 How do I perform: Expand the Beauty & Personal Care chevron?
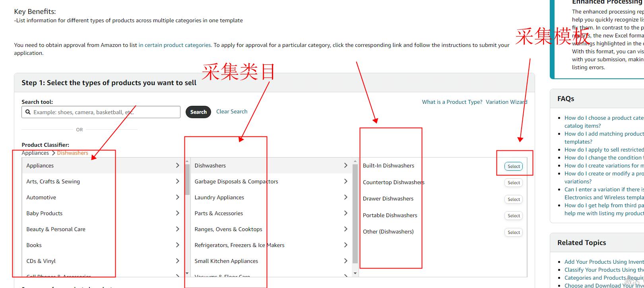pos(178,229)
